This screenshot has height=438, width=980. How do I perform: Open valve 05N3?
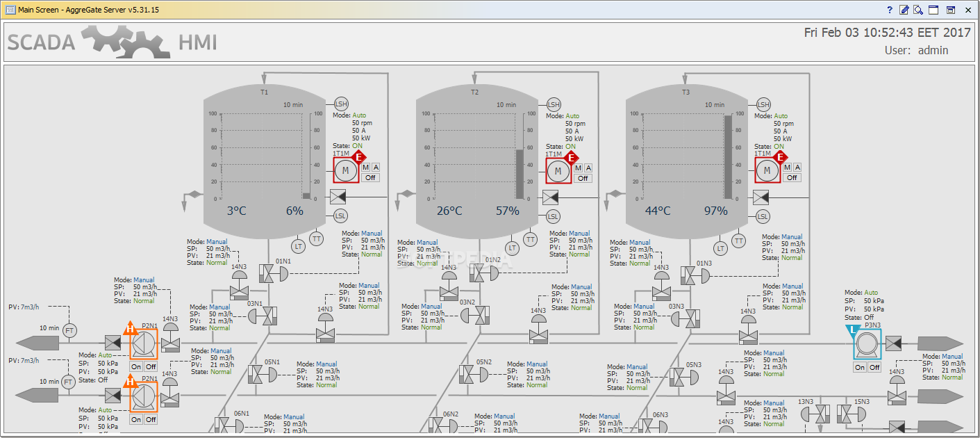[685, 377]
